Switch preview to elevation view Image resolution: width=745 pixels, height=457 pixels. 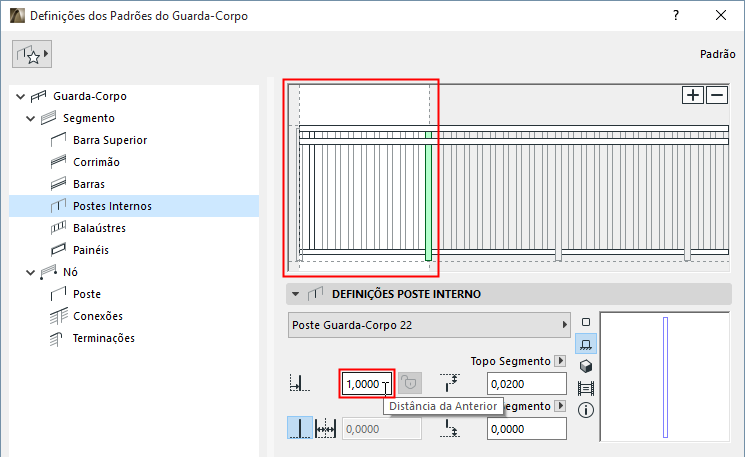coord(586,344)
